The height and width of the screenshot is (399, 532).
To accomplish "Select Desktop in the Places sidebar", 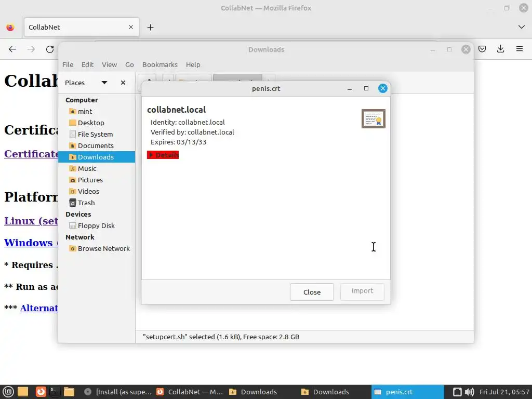I will pos(97,123).
